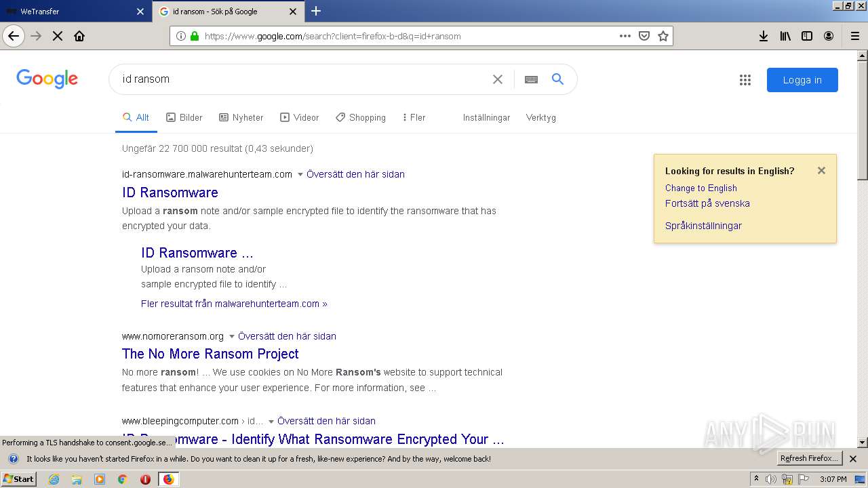Open the Firefox hamburger menu
868x488 pixels.
854,36
